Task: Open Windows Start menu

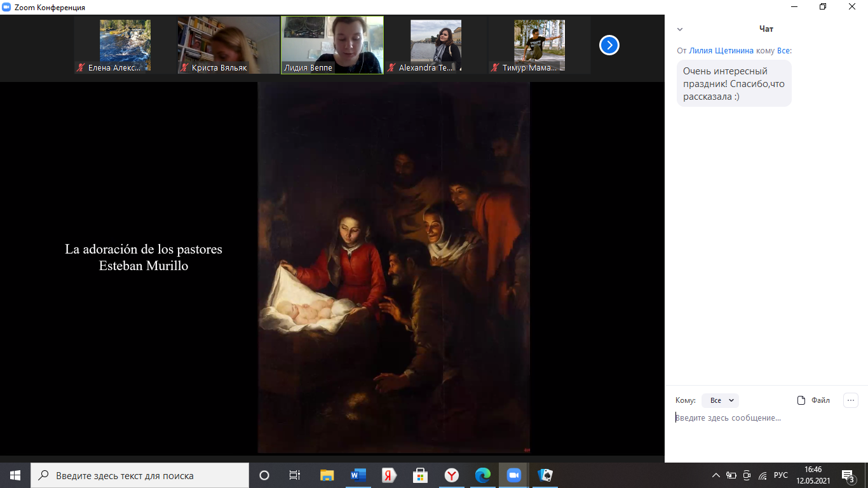Action: (15, 475)
